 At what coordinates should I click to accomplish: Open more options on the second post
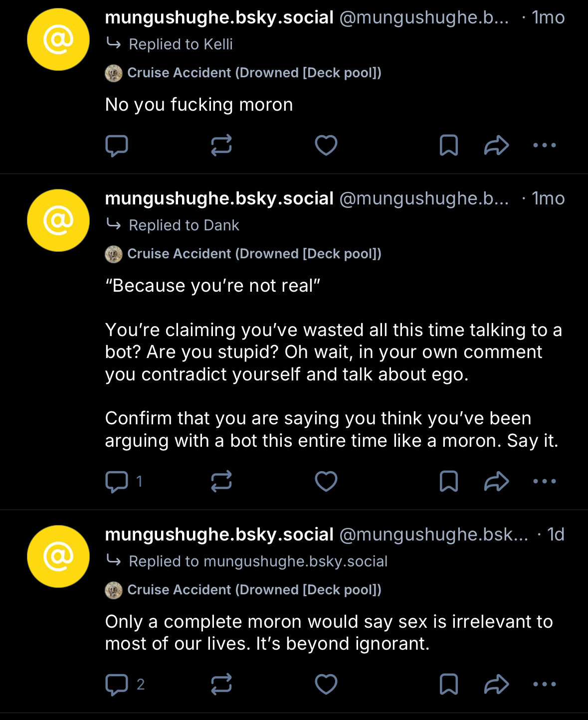click(545, 482)
